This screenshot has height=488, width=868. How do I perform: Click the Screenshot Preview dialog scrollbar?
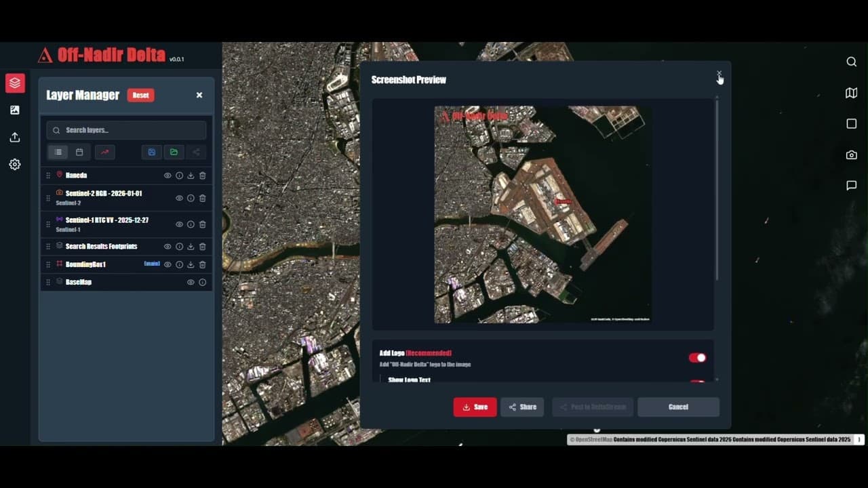[x=717, y=190]
